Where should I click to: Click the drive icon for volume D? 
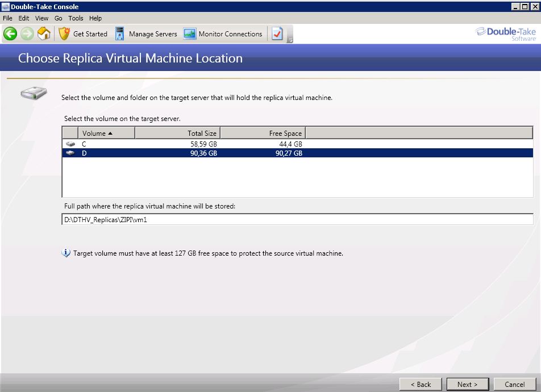click(70, 153)
